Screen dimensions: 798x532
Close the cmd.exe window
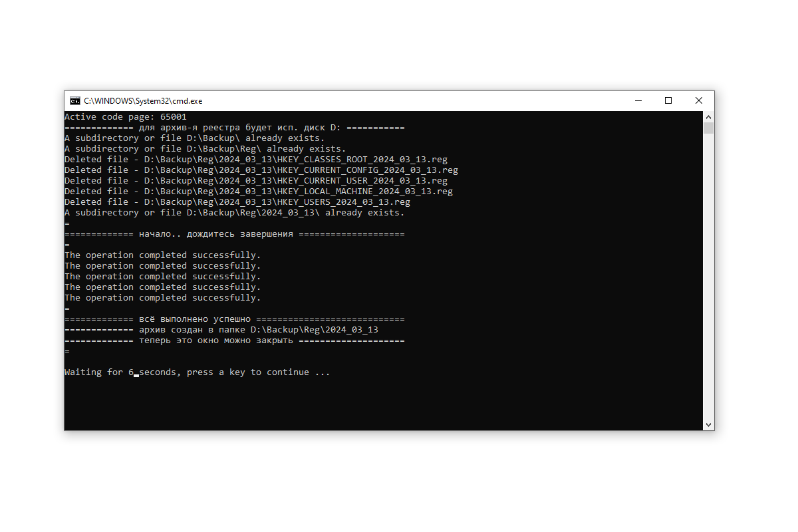(x=699, y=101)
